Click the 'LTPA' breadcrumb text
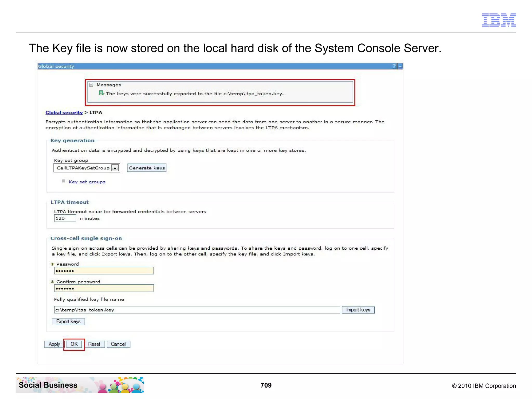Screen dimensions: 532x399 click(x=96, y=112)
